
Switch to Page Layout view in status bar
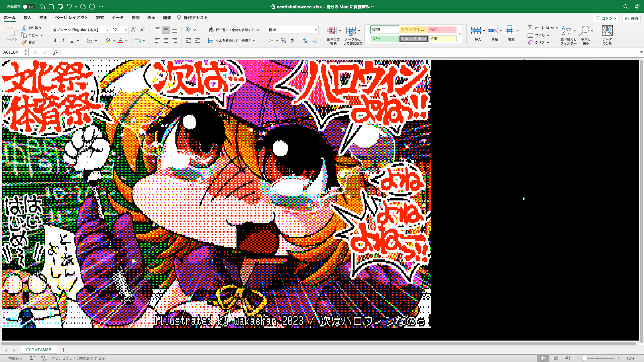coord(555,358)
